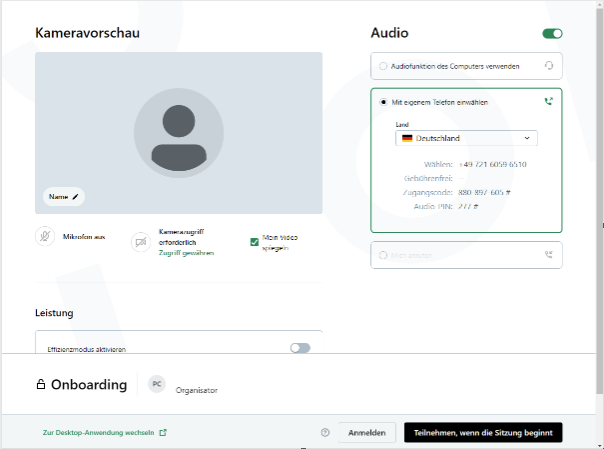
Task: Click the green phone dial-in icon
Action: click(548, 101)
